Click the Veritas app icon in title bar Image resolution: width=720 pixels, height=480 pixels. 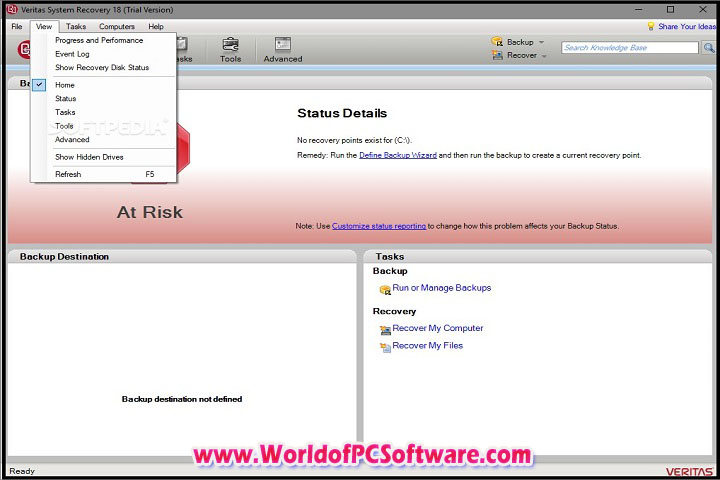pos(11,9)
